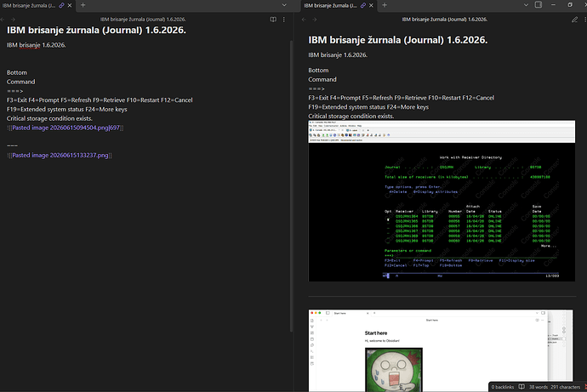Click the 0 backlinks status item
The image size is (587, 392).
(503, 387)
